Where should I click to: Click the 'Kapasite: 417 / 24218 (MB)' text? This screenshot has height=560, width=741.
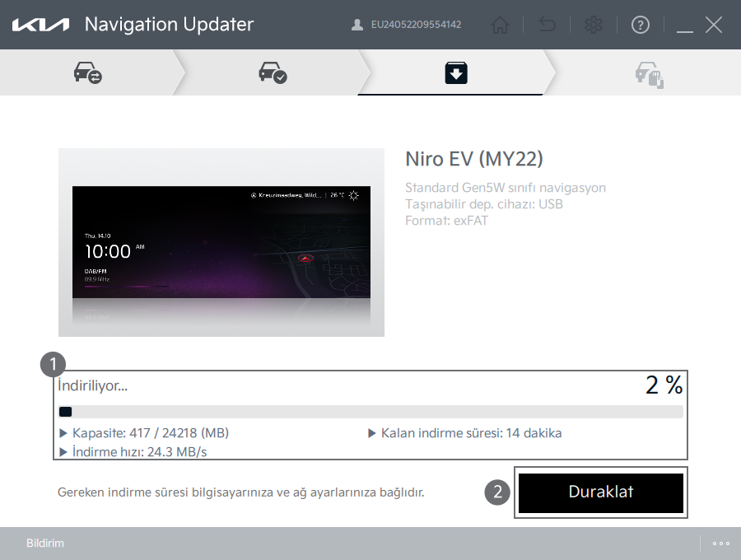(x=151, y=433)
